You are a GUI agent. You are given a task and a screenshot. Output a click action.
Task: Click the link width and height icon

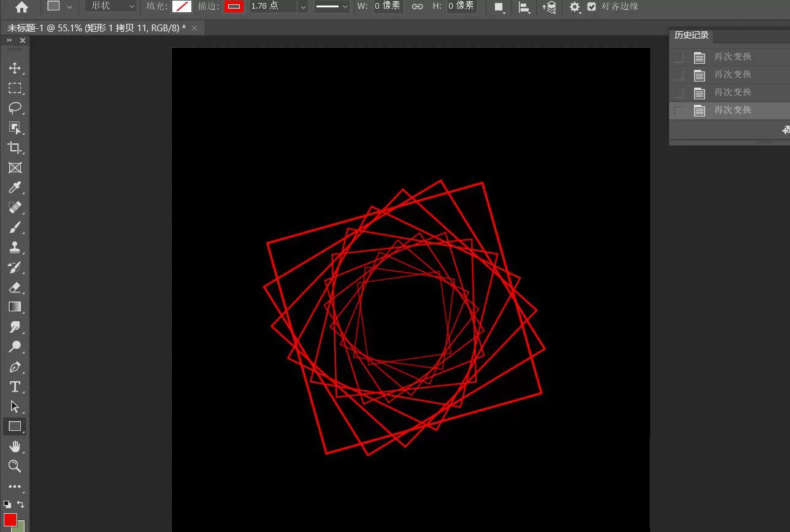417,6
